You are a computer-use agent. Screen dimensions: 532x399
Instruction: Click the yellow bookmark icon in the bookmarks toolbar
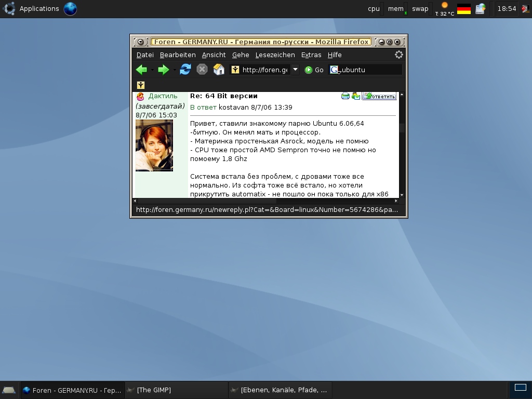141,85
